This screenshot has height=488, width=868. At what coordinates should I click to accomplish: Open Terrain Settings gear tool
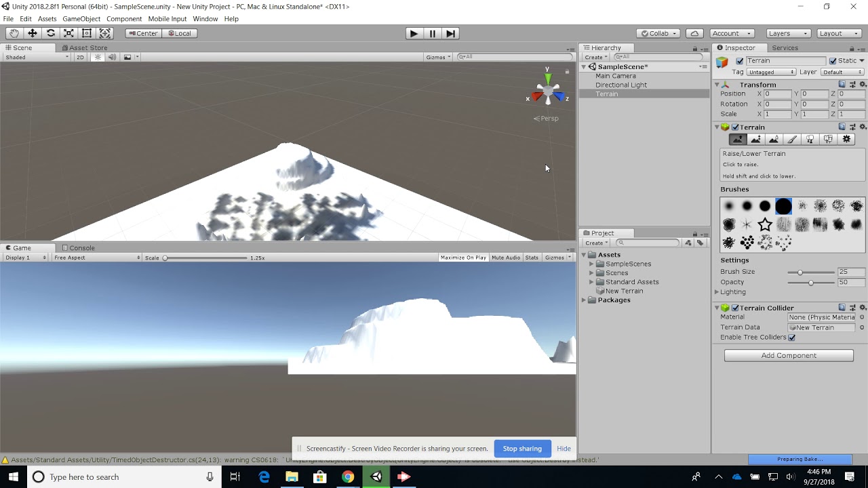pos(846,139)
